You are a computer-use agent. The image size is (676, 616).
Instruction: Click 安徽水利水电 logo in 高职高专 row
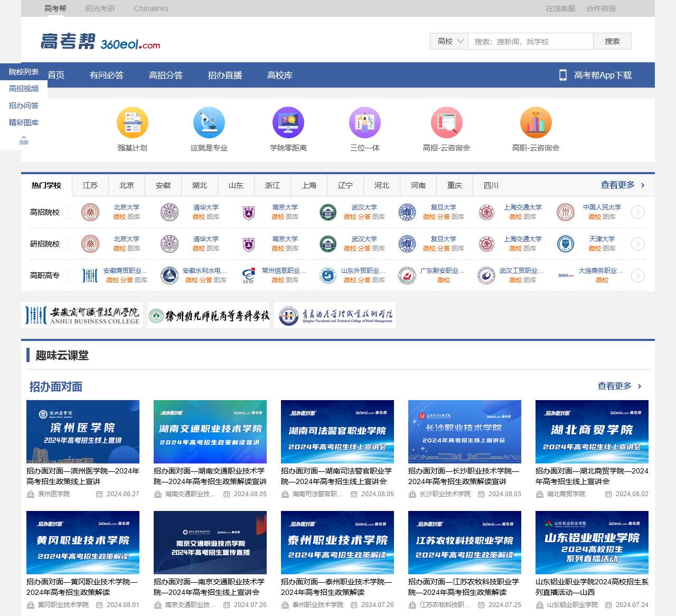(x=170, y=276)
